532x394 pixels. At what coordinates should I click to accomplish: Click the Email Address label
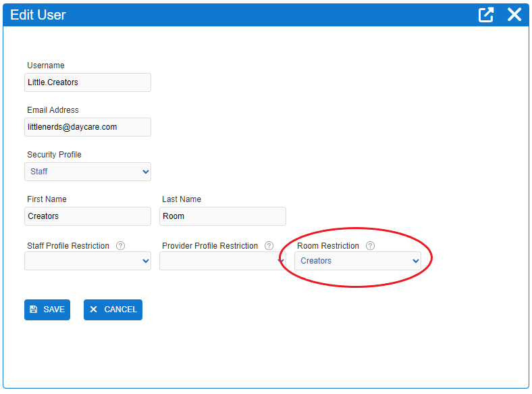pos(53,110)
